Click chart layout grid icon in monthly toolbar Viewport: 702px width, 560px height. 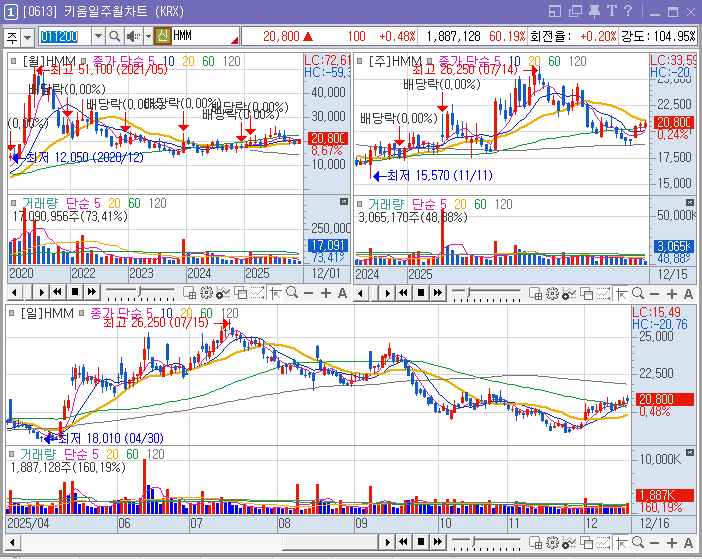[189, 293]
